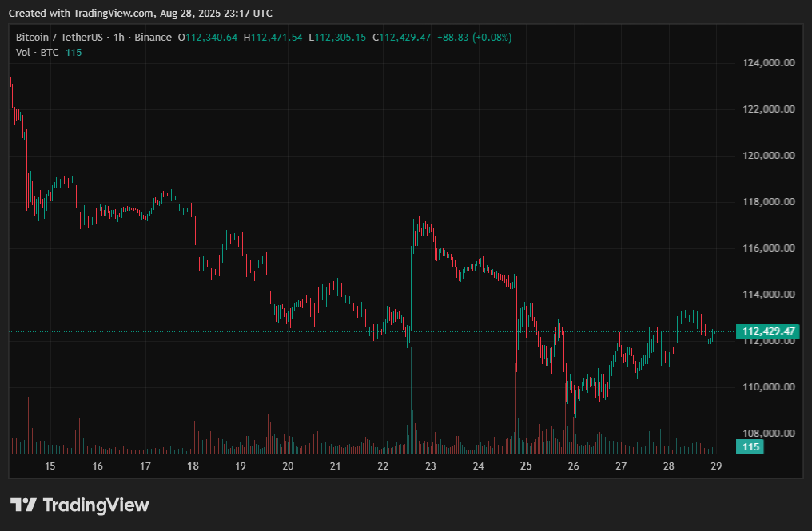Click date 23 on time axis
Screen dimensions: 812x531
coord(430,466)
